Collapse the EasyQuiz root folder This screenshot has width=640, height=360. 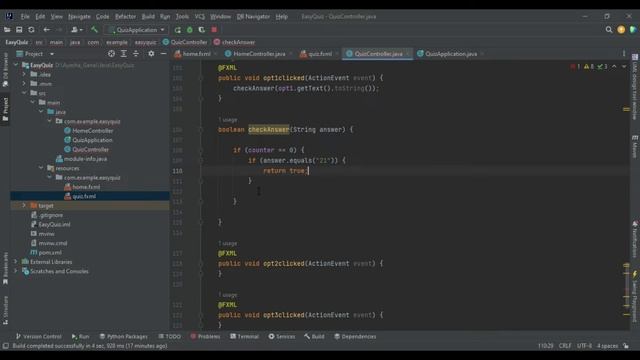click(16, 65)
